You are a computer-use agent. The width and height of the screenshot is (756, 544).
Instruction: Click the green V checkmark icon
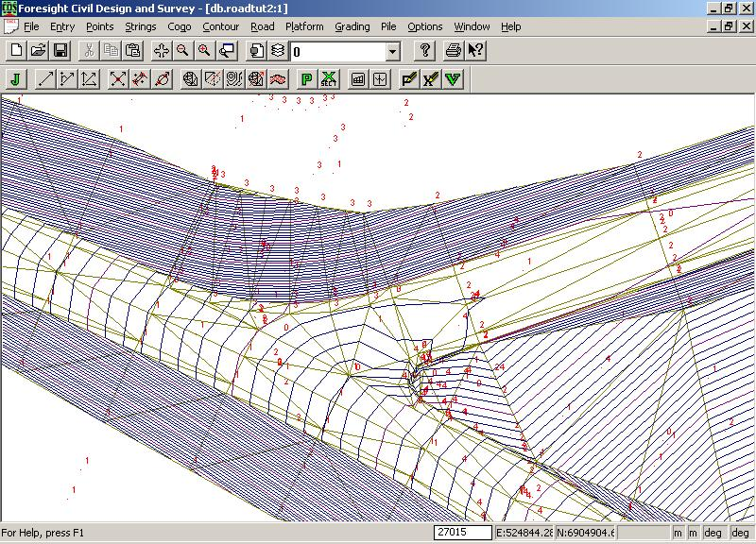454,79
